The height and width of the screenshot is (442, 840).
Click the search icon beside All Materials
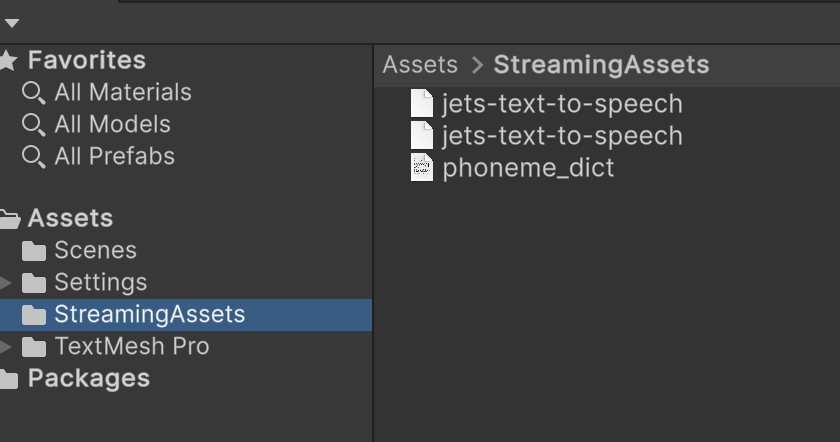click(x=34, y=93)
